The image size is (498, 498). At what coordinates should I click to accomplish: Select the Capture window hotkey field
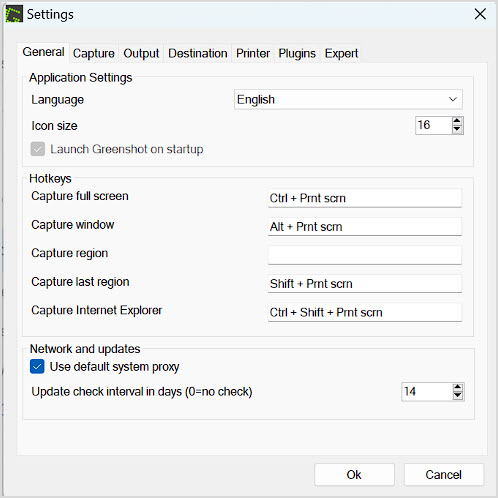click(x=365, y=227)
